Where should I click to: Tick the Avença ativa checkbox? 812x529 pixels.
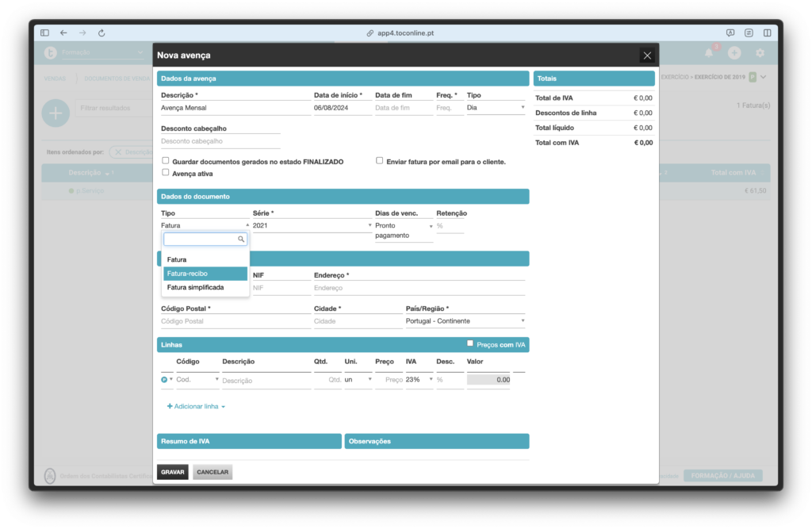(165, 173)
